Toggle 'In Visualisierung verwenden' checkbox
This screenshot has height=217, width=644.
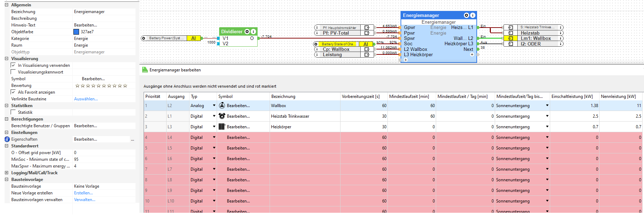[x=13, y=65]
